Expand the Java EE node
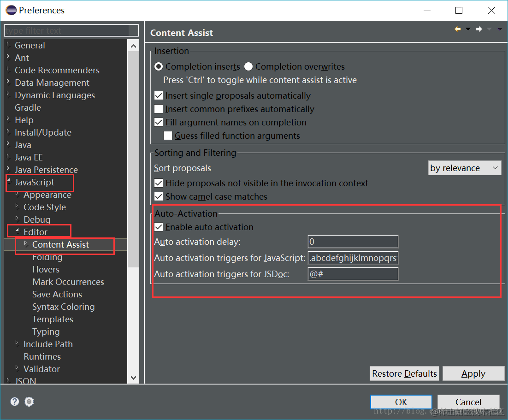508x420 pixels. click(x=8, y=156)
